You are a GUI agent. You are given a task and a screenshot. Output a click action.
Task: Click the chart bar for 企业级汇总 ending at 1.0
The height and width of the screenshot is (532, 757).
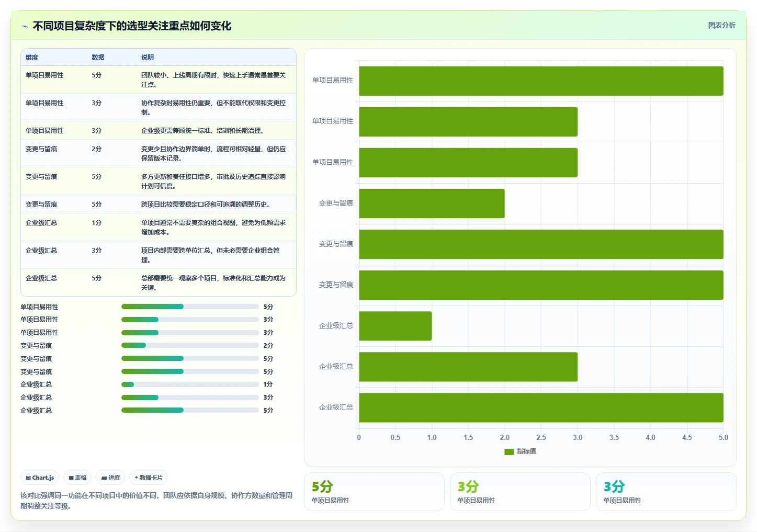point(396,326)
